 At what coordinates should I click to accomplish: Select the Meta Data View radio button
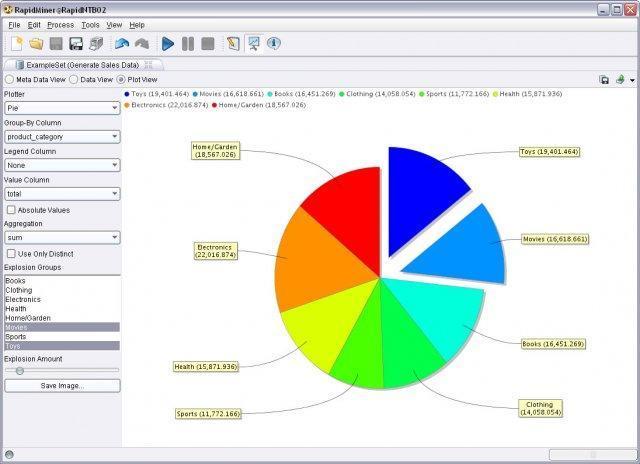pos(9,80)
